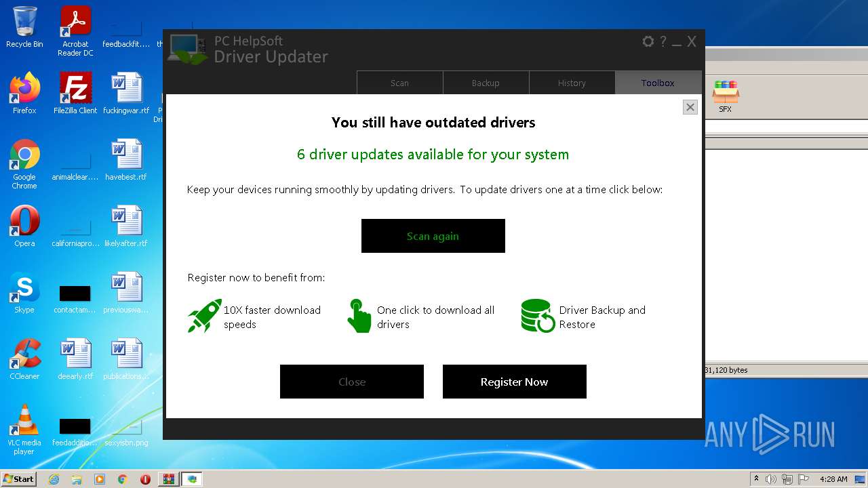The image size is (868, 488).
Task: Open the CCleaner desktop shortcut
Action: [24, 359]
